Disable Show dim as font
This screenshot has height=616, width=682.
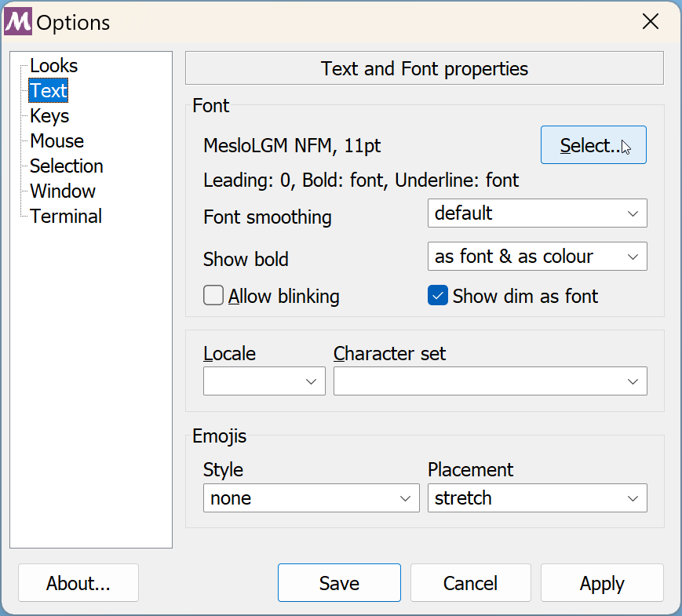tap(437, 296)
